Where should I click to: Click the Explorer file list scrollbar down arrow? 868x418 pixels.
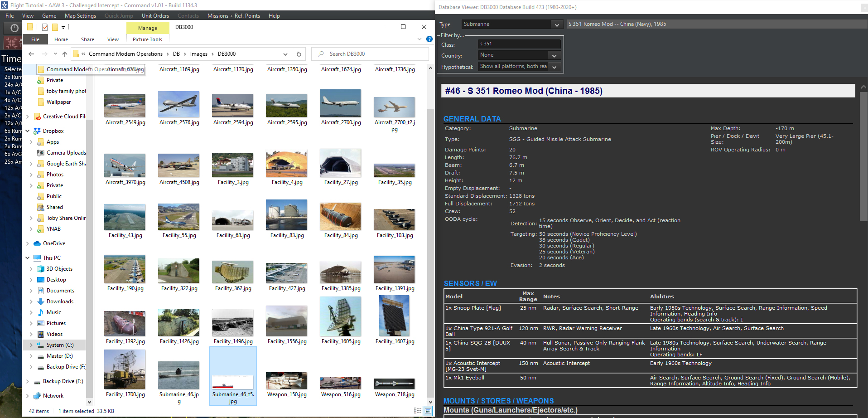430,402
